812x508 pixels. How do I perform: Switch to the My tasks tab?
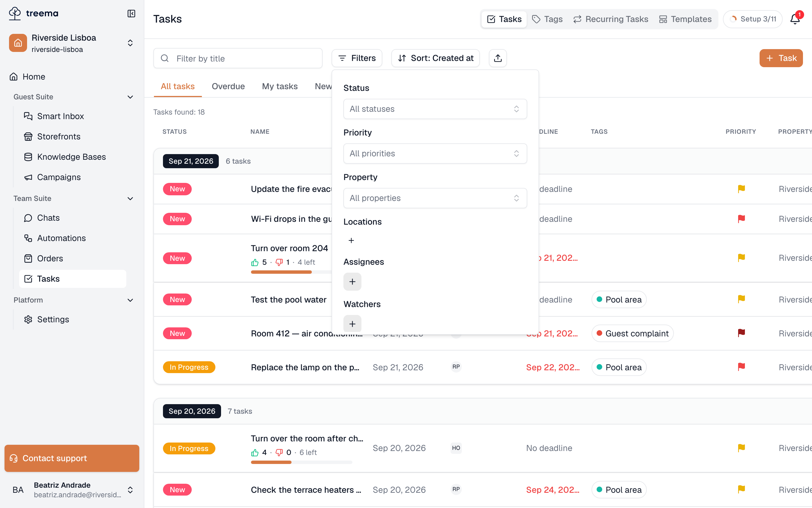point(280,86)
